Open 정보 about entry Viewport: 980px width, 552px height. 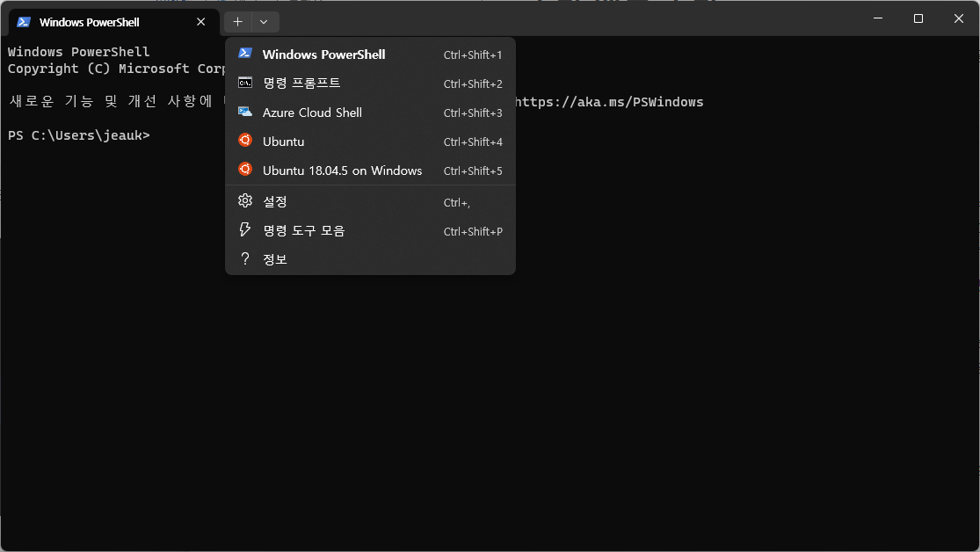pyautogui.click(x=370, y=259)
